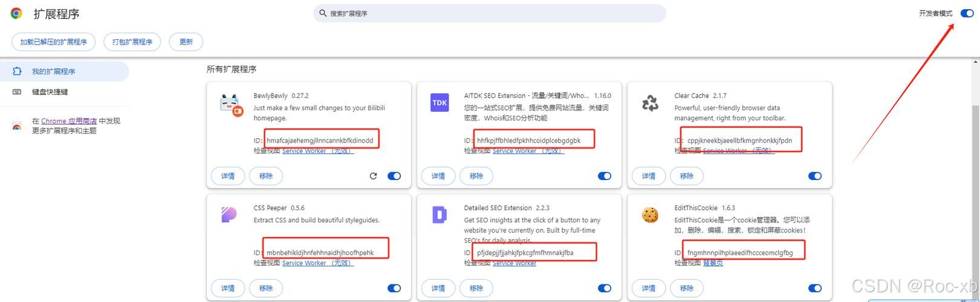
Task: Click 移除 for Detailed SEO Extension
Action: (476, 288)
